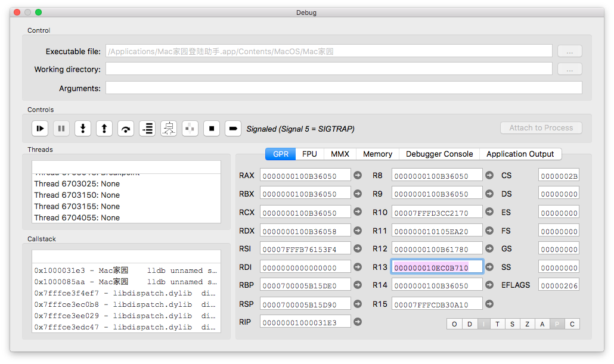Click the Stop square debugger button

212,128
